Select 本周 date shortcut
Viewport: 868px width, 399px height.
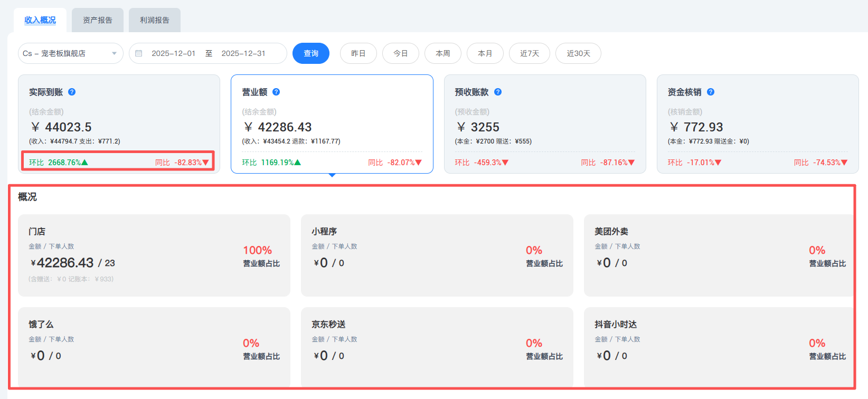click(x=442, y=53)
